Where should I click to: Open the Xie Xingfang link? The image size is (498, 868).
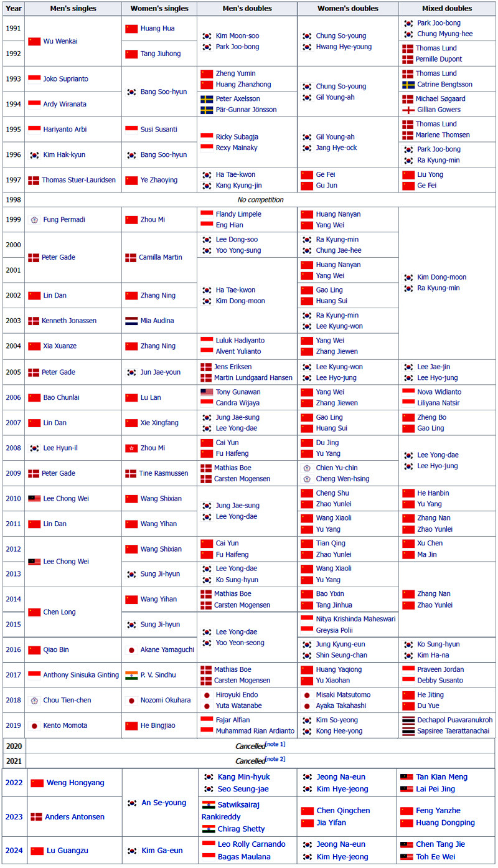pyautogui.click(x=160, y=423)
